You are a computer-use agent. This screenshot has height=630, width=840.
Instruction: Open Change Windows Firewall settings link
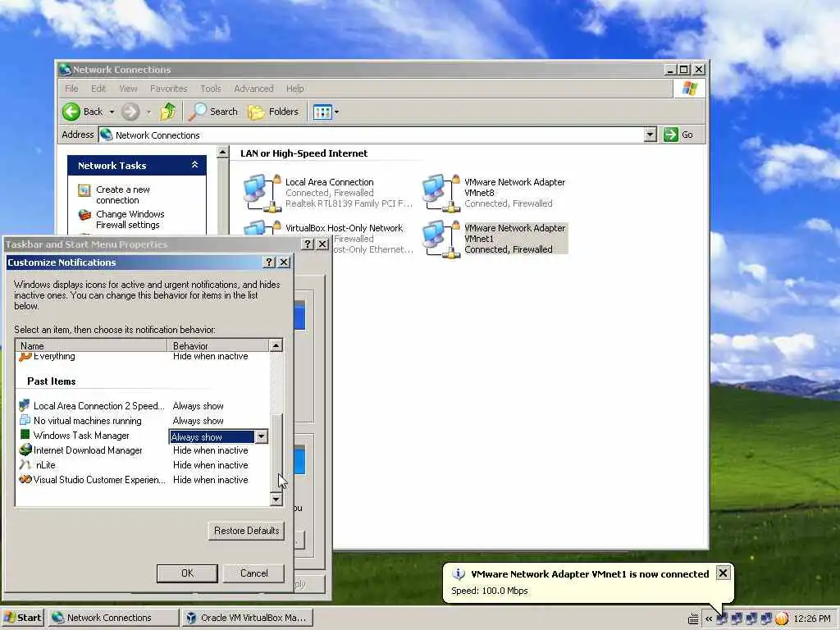[x=130, y=219]
